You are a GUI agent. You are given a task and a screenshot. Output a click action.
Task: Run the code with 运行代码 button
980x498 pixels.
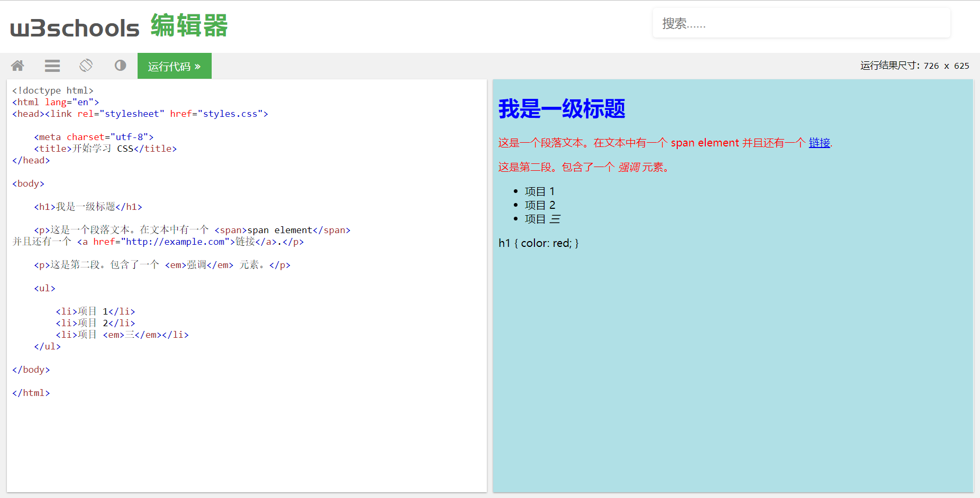coord(175,66)
